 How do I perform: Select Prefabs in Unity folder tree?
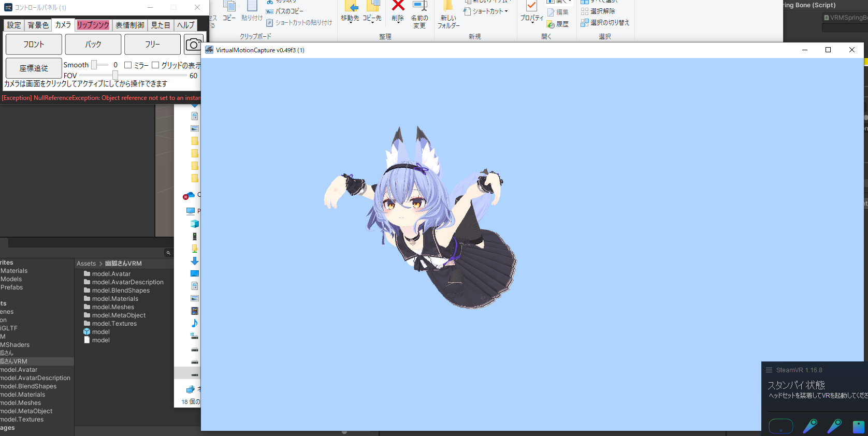point(12,287)
